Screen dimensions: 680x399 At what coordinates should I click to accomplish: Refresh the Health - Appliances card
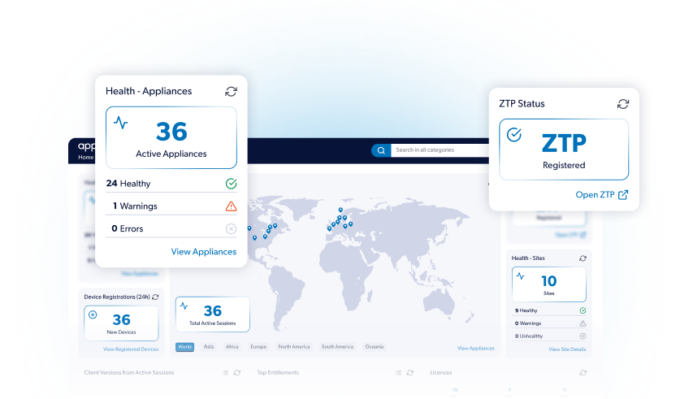click(231, 92)
